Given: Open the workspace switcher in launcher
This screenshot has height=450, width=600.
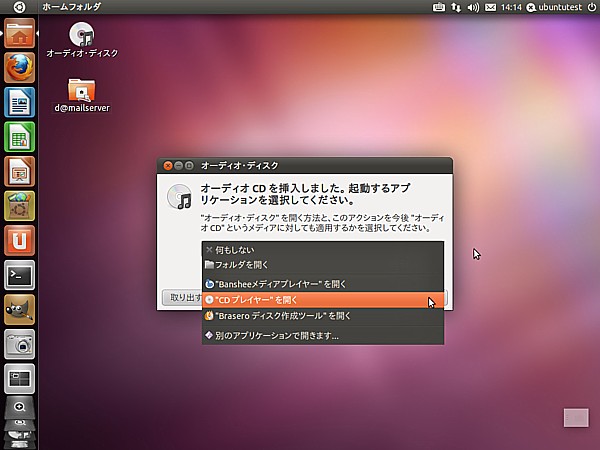Looking at the screenshot, I should coord(19,377).
